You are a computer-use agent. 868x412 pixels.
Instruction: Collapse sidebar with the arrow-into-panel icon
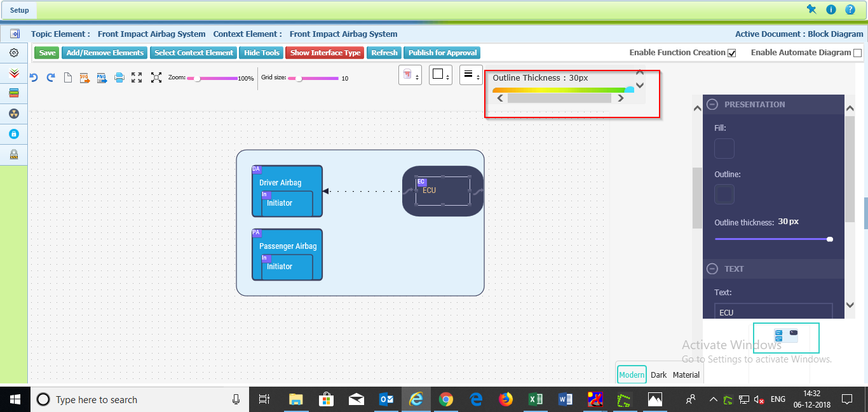pos(14,34)
